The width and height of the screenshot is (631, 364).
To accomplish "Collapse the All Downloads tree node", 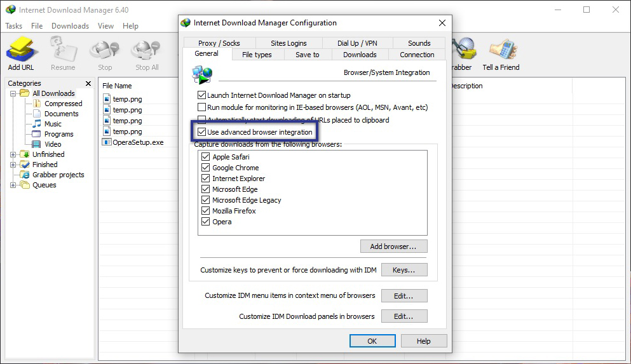I will [13, 93].
